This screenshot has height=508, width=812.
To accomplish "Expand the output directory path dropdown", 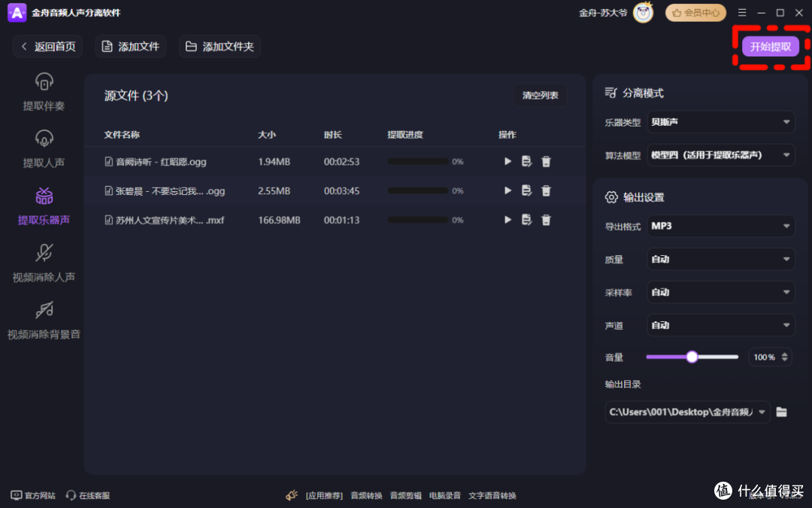I will click(x=762, y=412).
